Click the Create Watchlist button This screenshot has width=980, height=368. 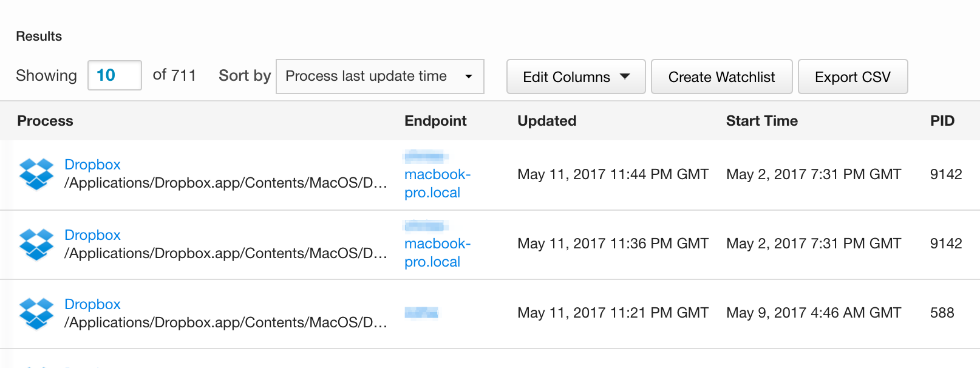(x=721, y=77)
